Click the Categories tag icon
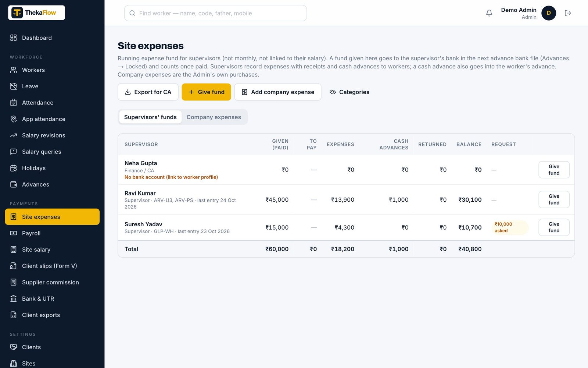This screenshot has height=368, width=588. [333, 92]
